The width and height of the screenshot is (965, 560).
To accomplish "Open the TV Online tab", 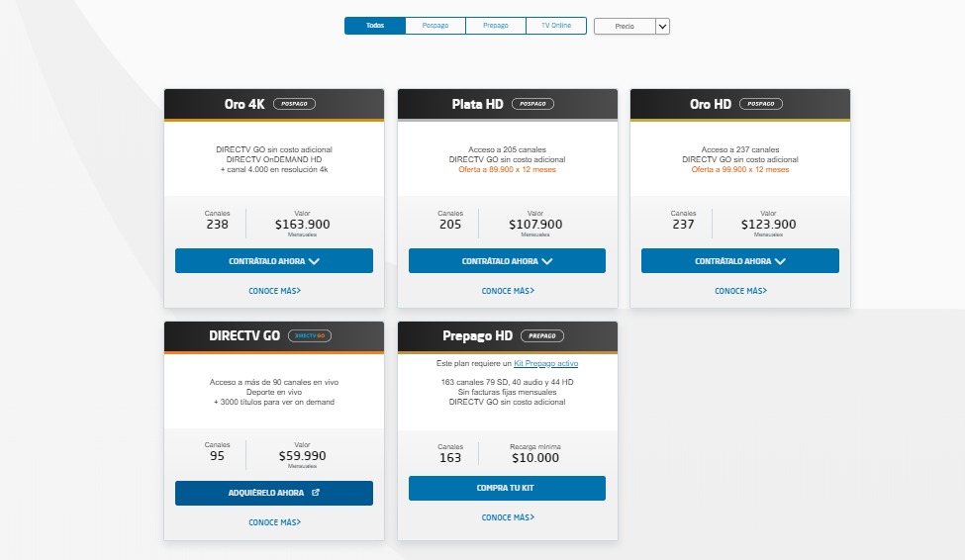I will tap(555, 26).
